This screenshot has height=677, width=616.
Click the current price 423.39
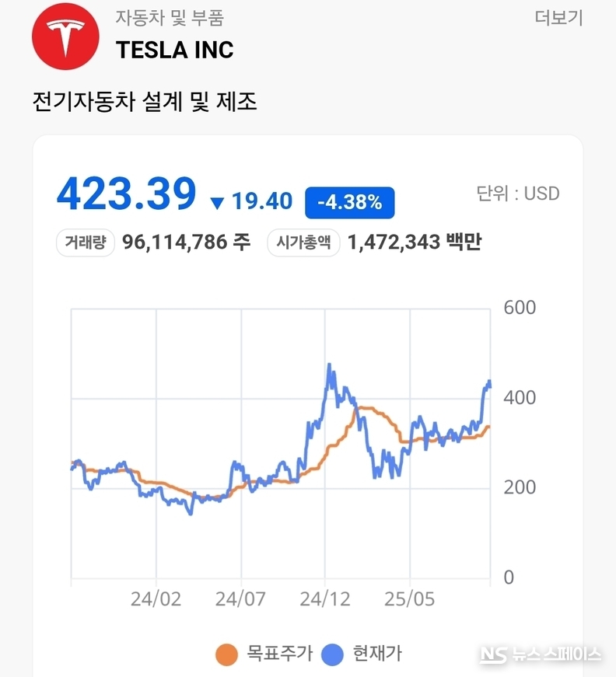[x=127, y=194]
